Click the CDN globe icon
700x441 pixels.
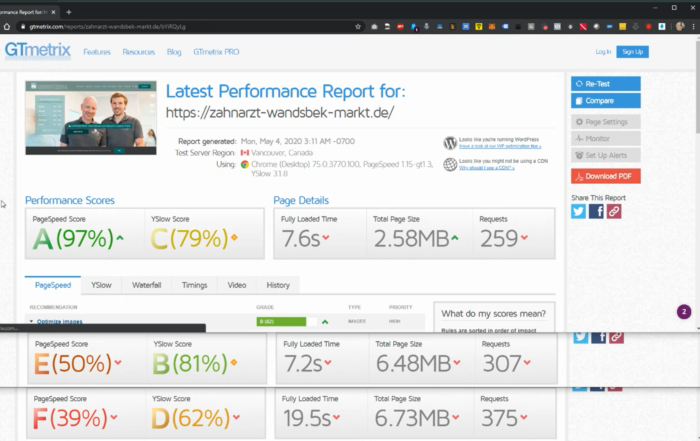(450, 164)
